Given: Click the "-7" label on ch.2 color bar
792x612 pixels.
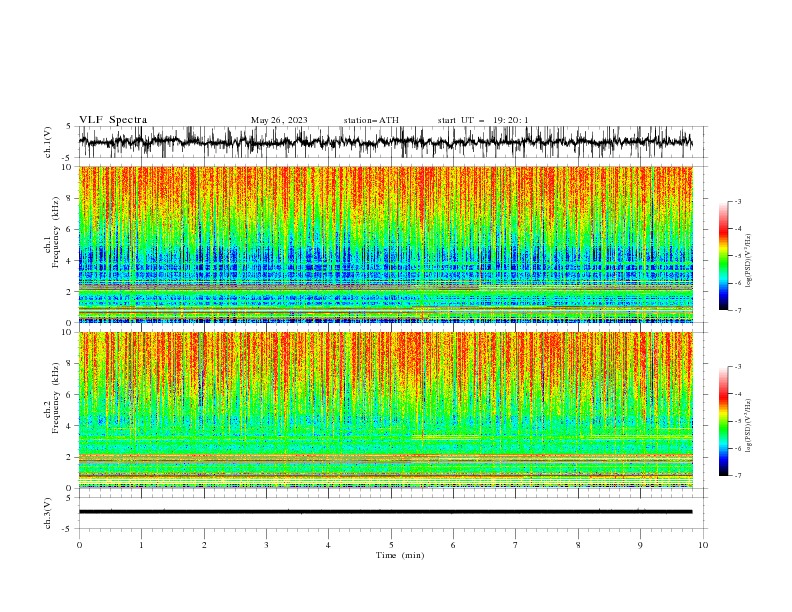Looking at the screenshot, I should tap(738, 476).
